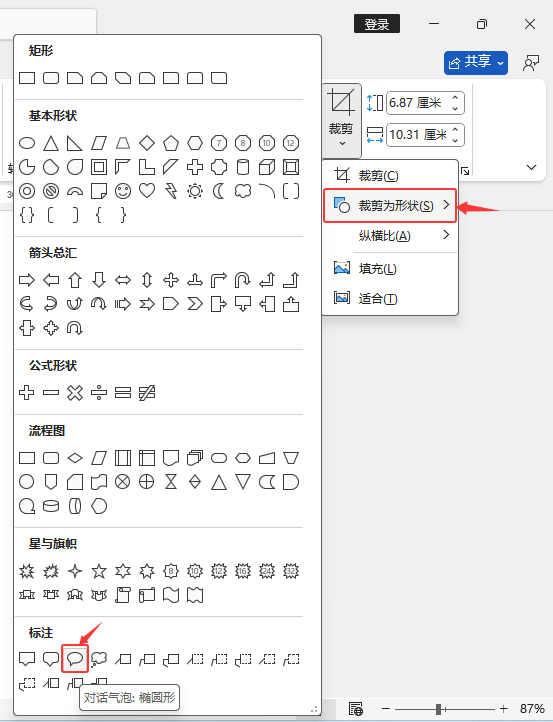Select the oval speech bubble callout shape
Image resolution: width=553 pixels, height=722 pixels.
coord(75,659)
